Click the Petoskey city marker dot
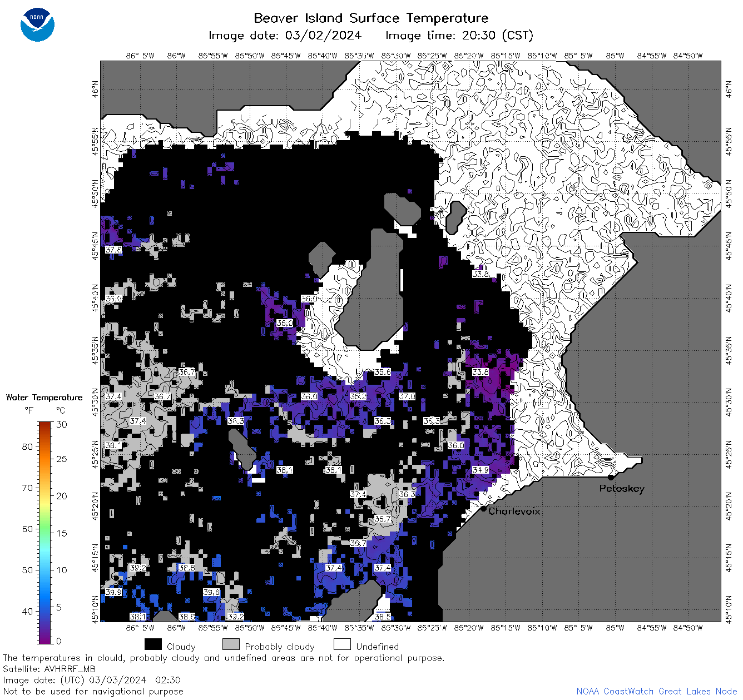 tap(611, 477)
